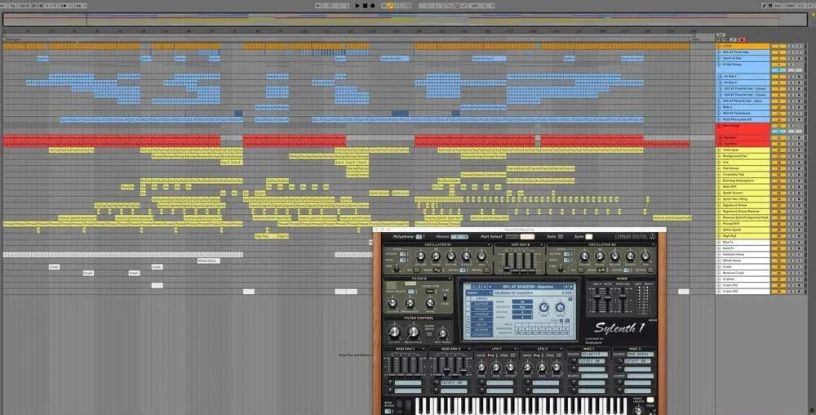Adjust LFO 1 Rate knob

click(x=481, y=368)
